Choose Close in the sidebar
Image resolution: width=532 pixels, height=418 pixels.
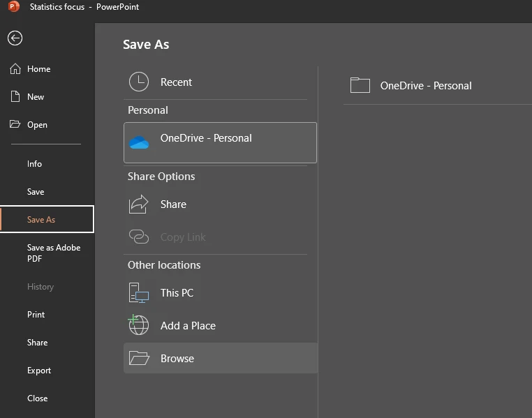coord(47,398)
